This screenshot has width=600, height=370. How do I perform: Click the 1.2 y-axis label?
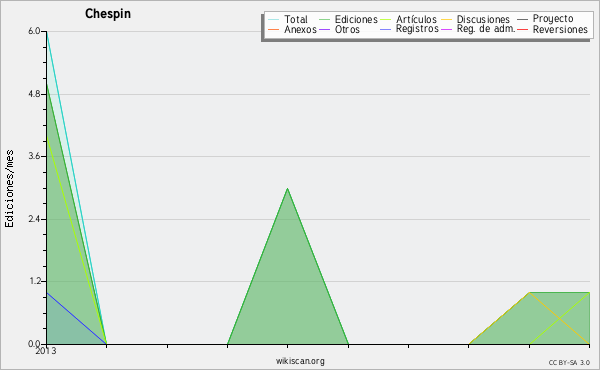click(34, 281)
